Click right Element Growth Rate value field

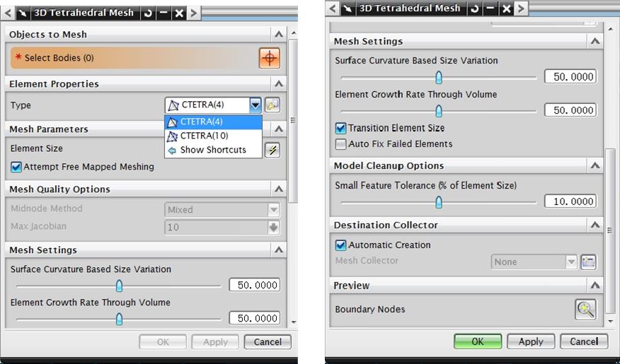(570, 110)
